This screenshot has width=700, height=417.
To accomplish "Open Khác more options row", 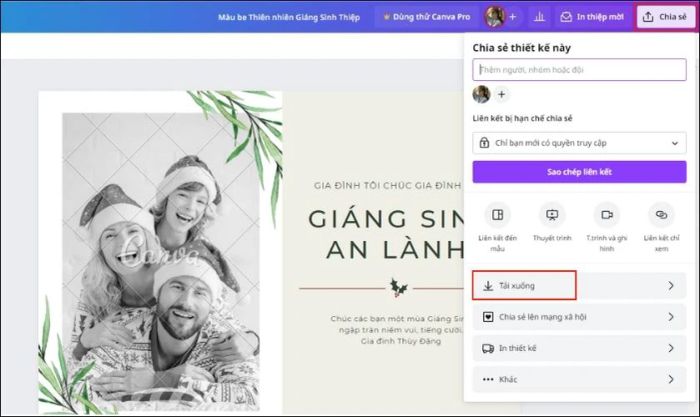I will tap(579, 379).
